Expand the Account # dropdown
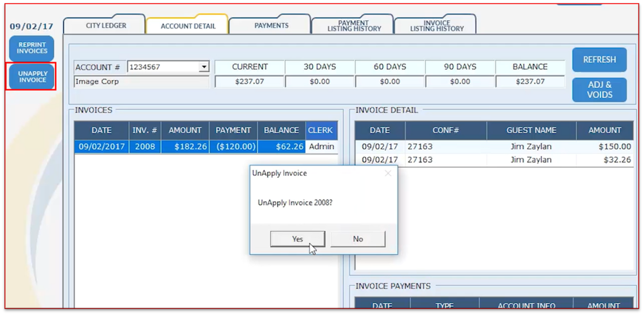This screenshot has width=644, height=315. click(204, 67)
